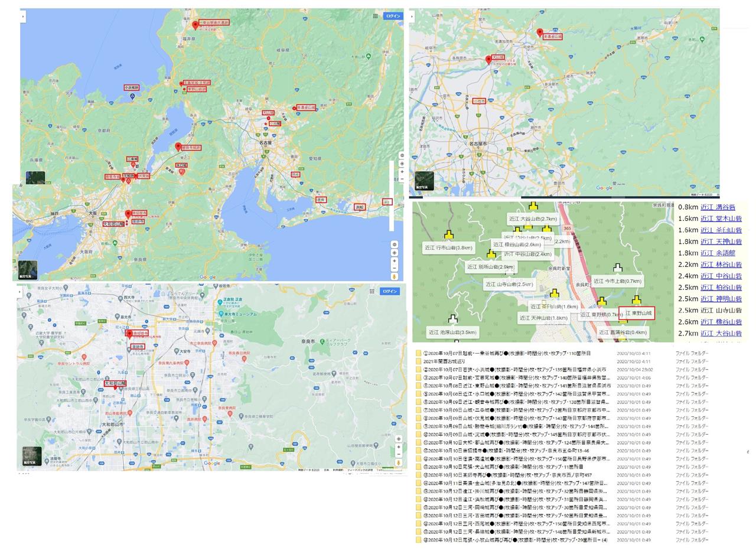
Task: Switch to 航空写真 thumbnail on the top-left regional map
Action: (x=28, y=269)
